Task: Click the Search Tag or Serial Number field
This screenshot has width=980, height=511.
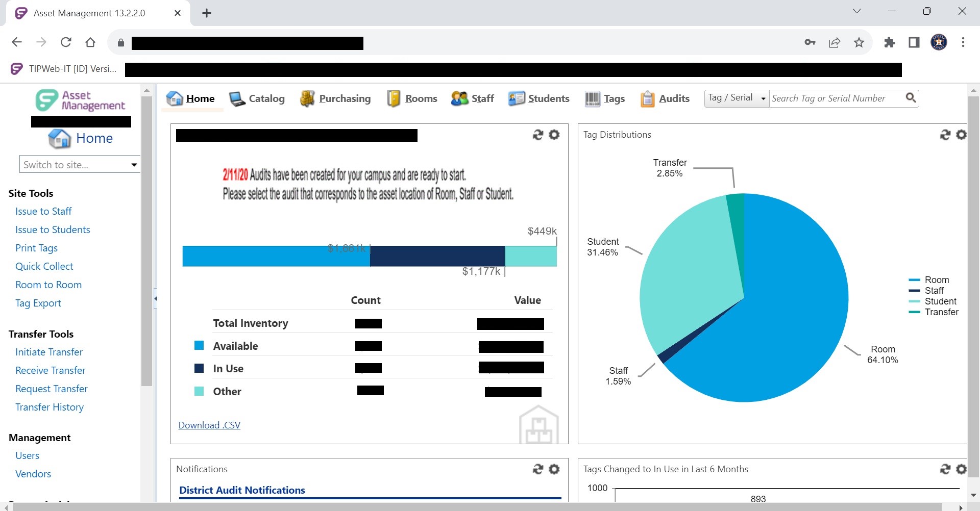Action: (x=836, y=98)
